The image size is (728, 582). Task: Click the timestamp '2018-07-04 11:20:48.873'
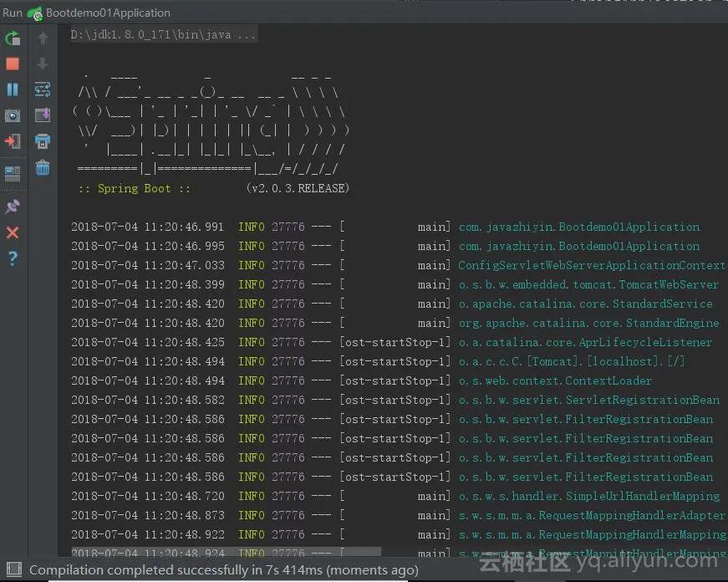148,516
